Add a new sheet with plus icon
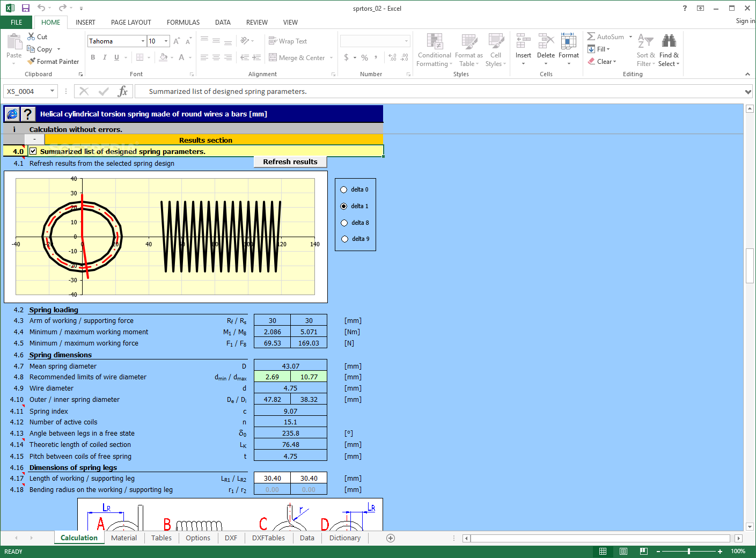Screen dimensions: 756x558 391,538
